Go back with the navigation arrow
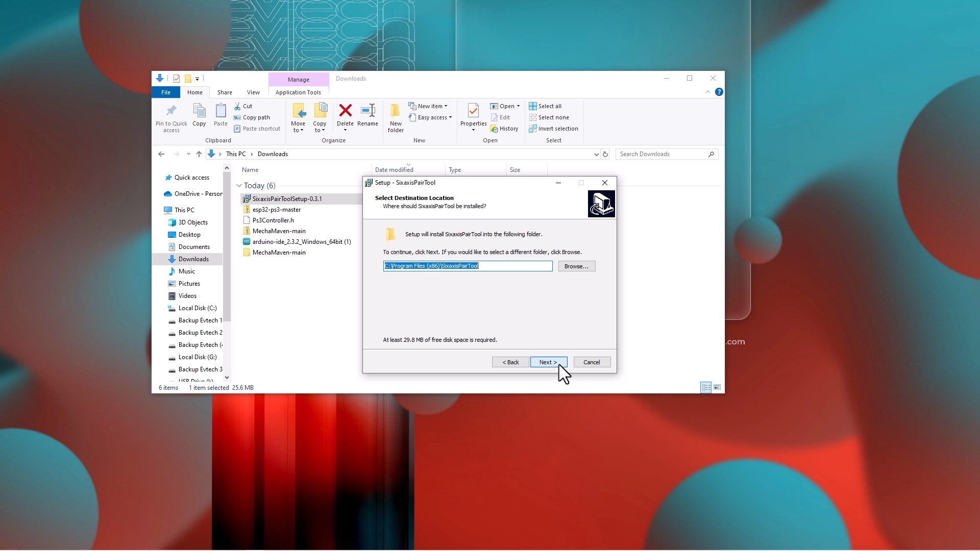The image size is (980, 551). point(161,154)
